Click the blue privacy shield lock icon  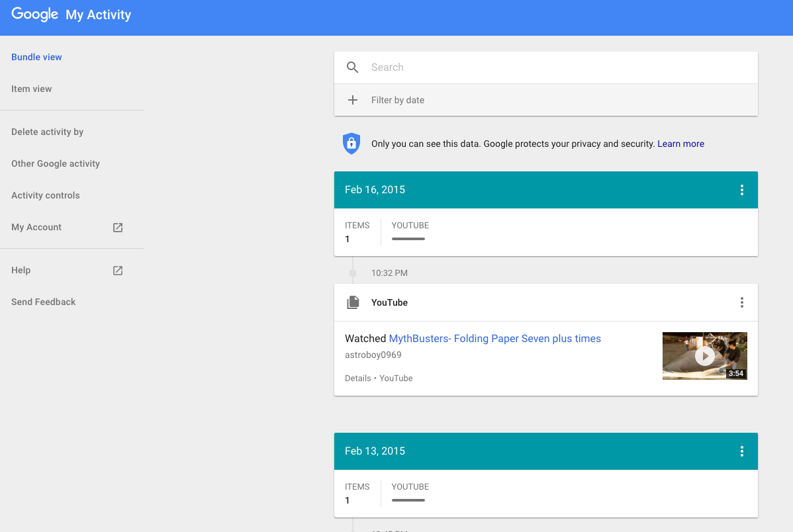[x=351, y=144]
